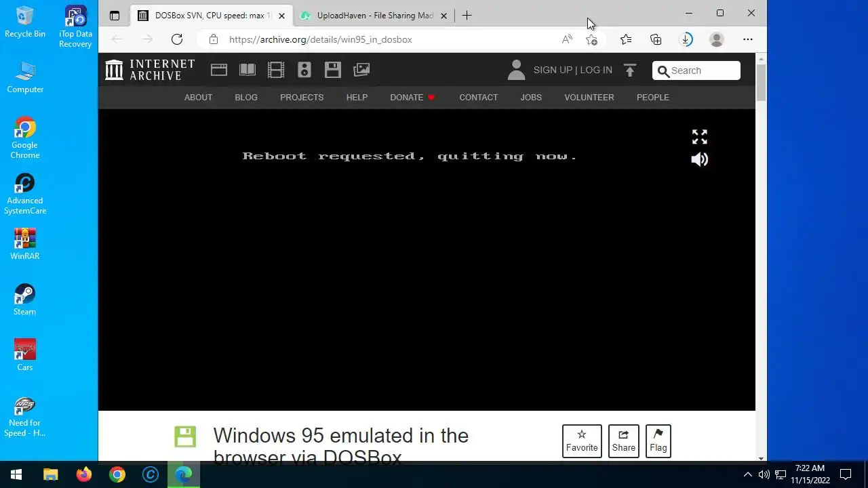The height and width of the screenshot is (488, 868).
Task: Open the Read aloud icon in address bar
Action: (567, 39)
